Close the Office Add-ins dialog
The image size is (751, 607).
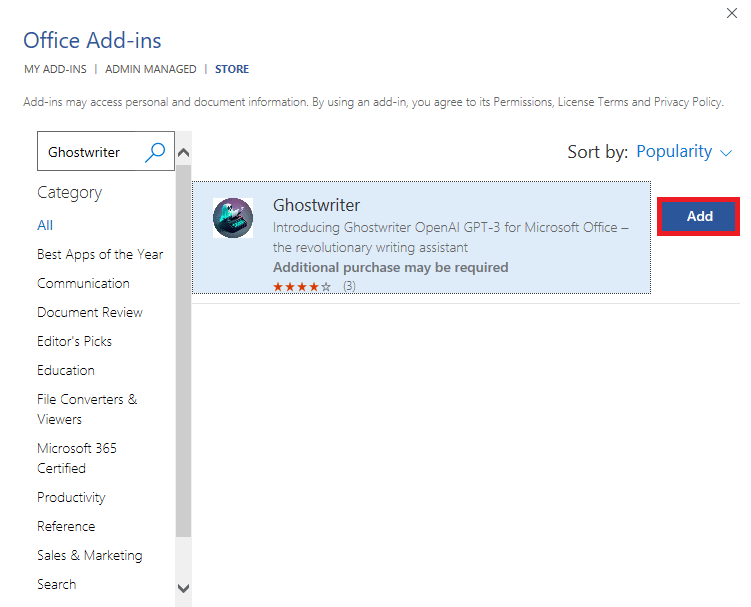click(x=731, y=13)
